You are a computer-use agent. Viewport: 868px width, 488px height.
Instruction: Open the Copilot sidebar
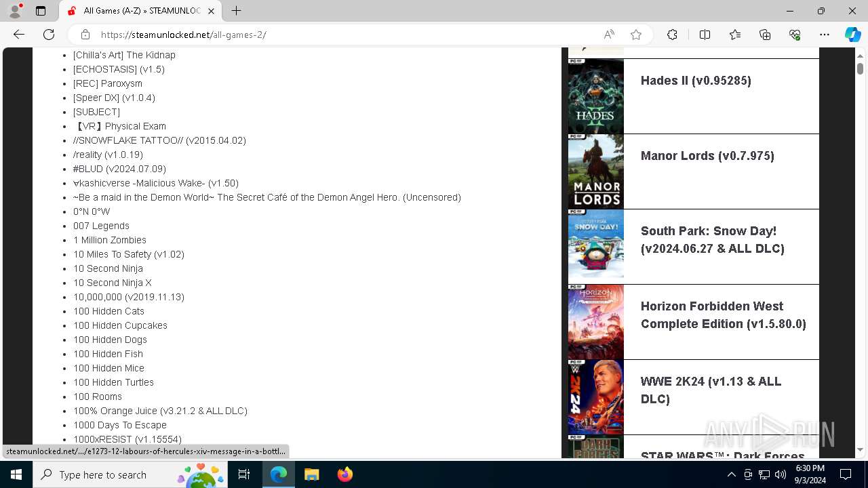point(852,35)
